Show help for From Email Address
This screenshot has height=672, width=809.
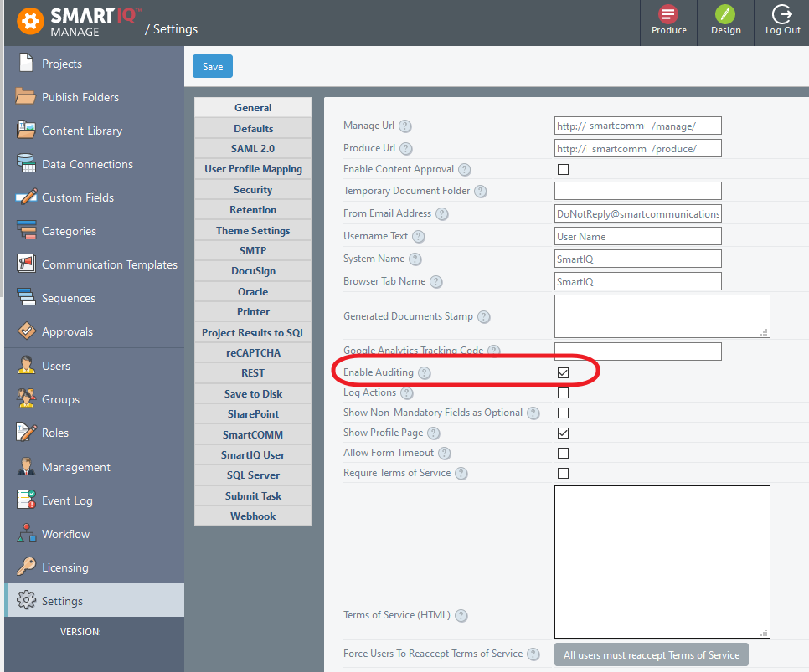[x=442, y=214]
